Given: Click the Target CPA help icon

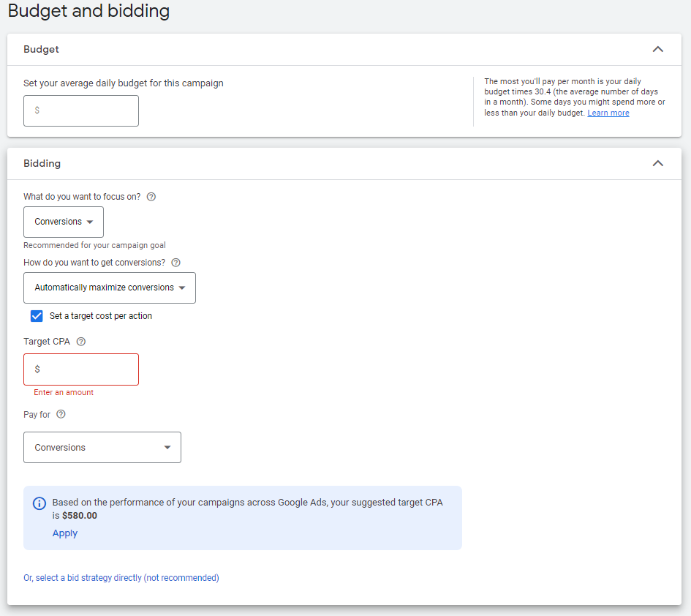Looking at the screenshot, I should pos(81,342).
